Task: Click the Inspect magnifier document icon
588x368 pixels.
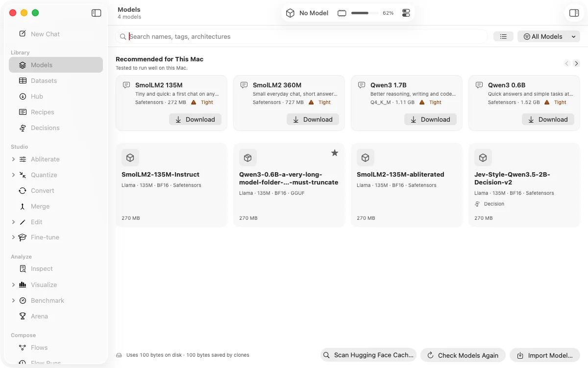Action: (23, 269)
